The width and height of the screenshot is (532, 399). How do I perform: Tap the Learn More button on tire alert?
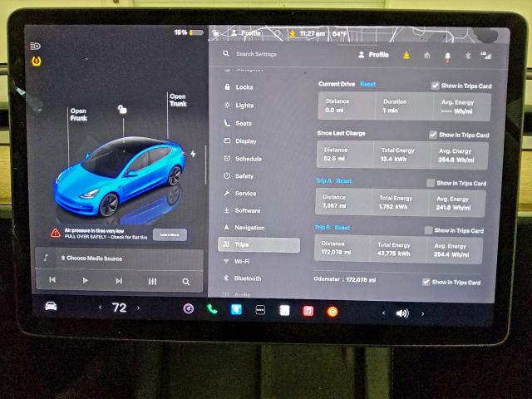point(170,234)
